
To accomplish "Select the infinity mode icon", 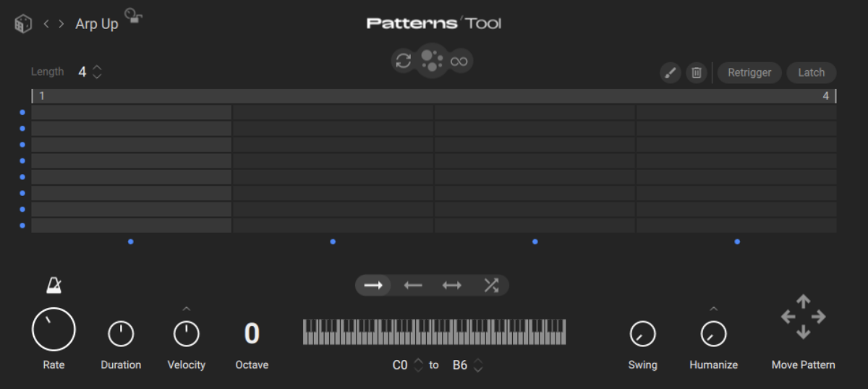I will 459,61.
